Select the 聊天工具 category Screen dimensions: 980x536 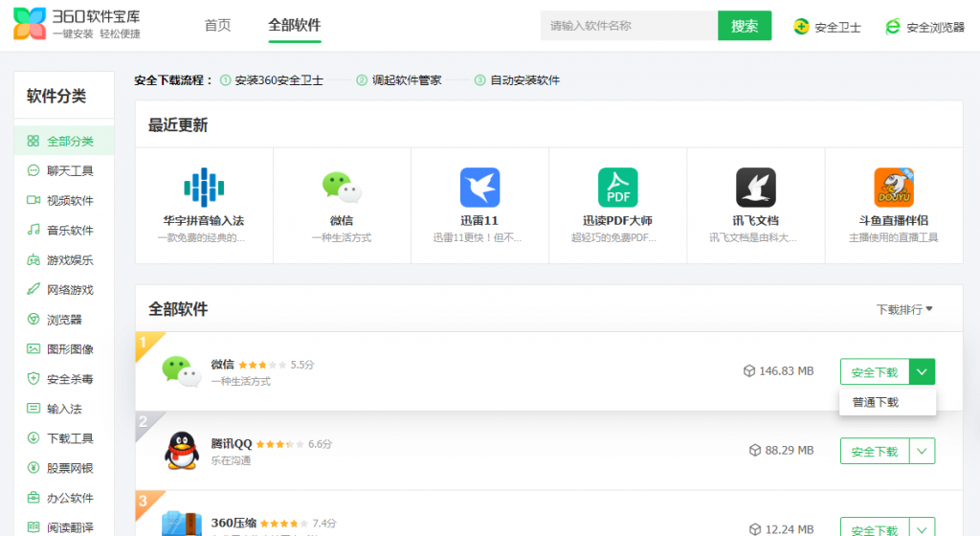point(64,170)
